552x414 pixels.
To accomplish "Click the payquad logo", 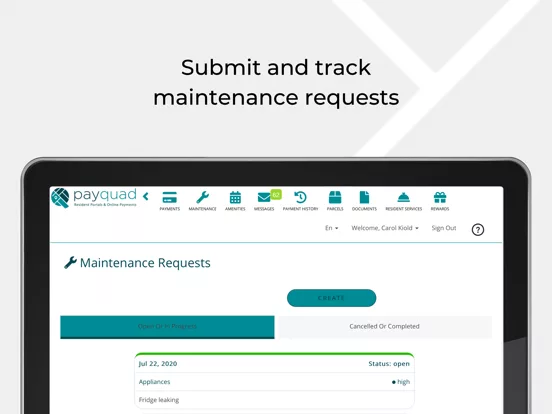I will point(94,198).
